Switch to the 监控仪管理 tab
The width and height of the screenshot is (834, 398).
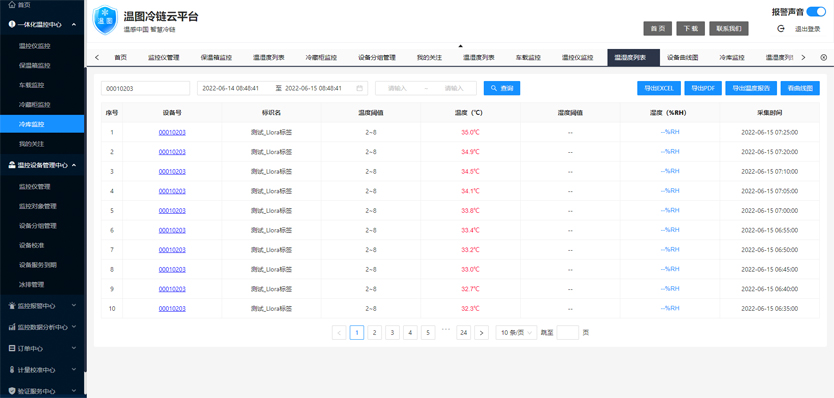click(x=163, y=57)
